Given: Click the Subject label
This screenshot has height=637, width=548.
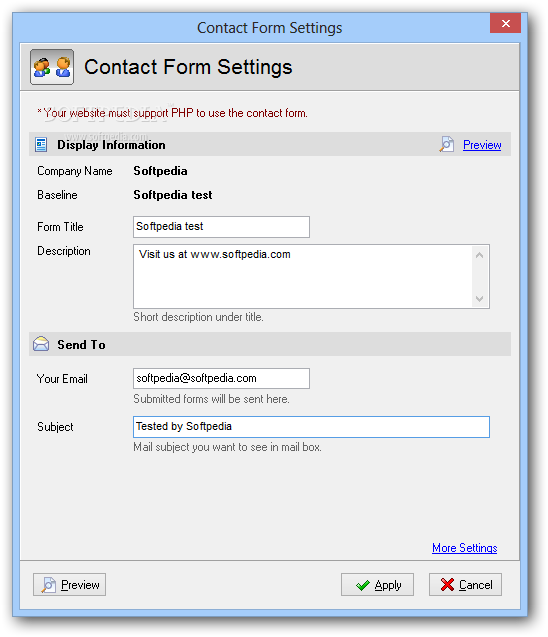Looking at the screenshot, I should 55,427.
